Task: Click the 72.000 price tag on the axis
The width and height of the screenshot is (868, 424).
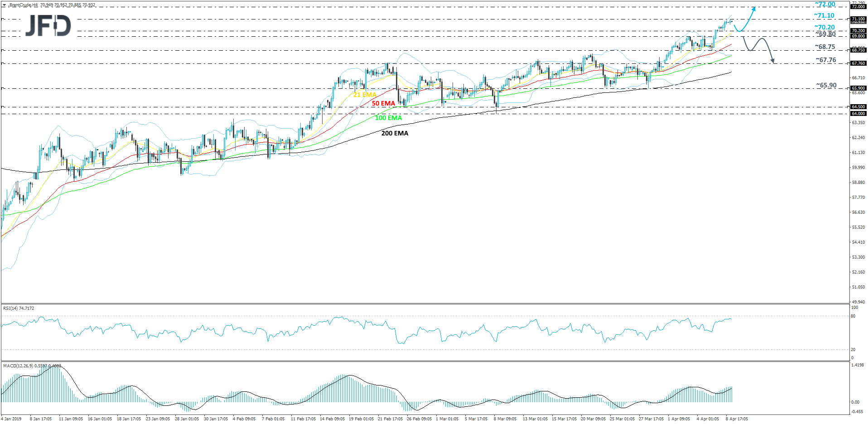Action: pos(858,7)
